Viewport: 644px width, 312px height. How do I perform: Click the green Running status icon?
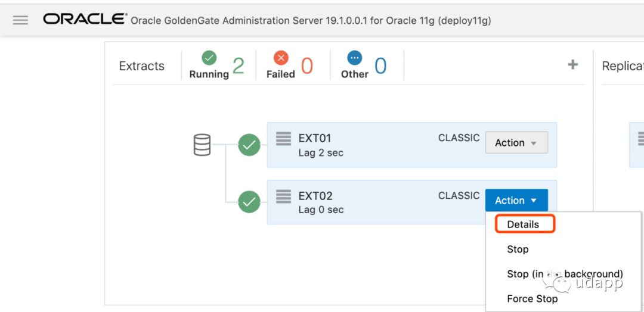coord(209,58)
